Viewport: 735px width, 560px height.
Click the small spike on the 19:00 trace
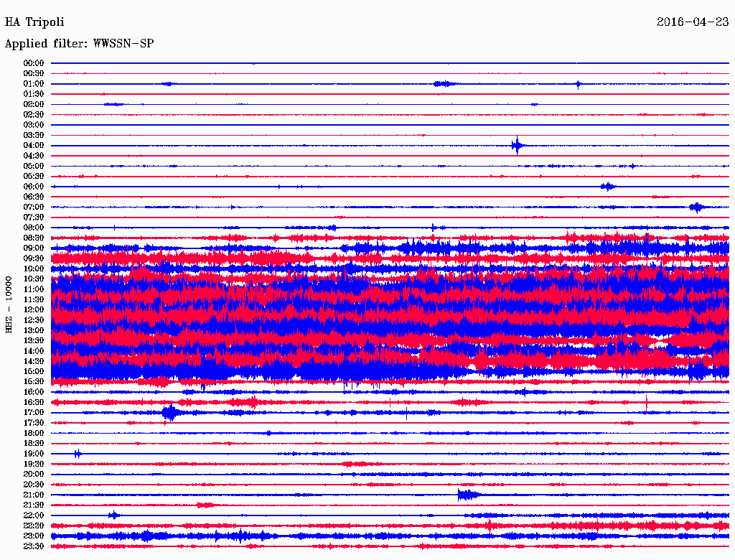(78, 454)
